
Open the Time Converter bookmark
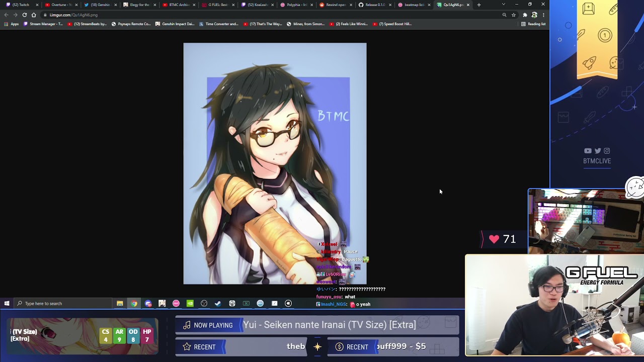point(219,24)
